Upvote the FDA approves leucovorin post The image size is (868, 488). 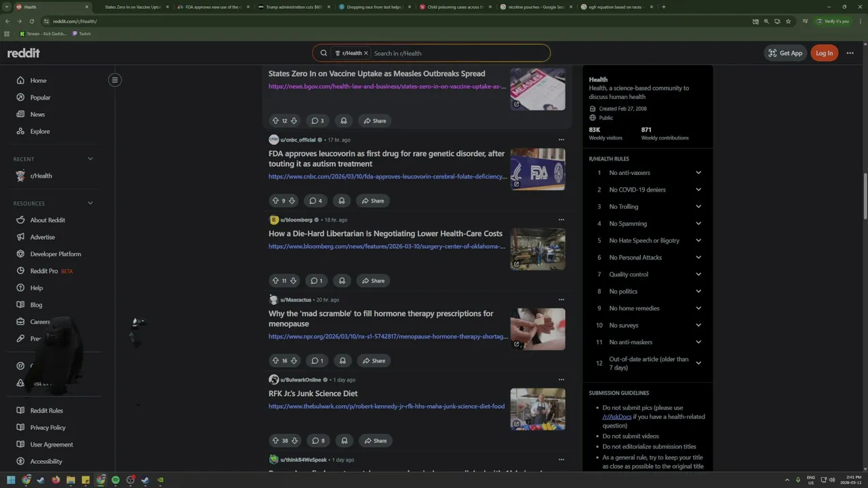tap(275, 201)
